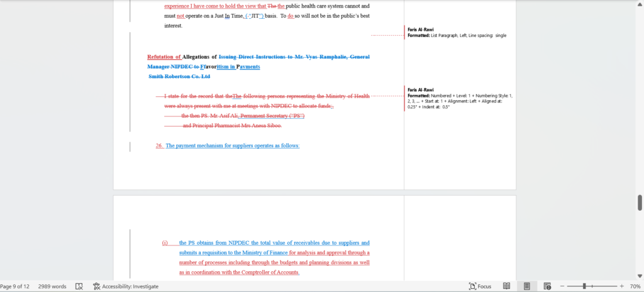644x292 pixels.
Task: Switch to Focus mode
Action: tap(480, 286)
